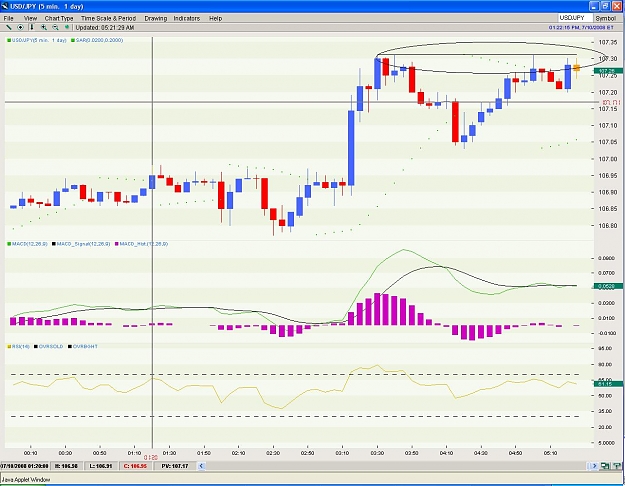Viewport: 625px width, 486px height.
Task: Click the black MACD_Signal legend swatch
Action: click(x=54, y=244)
